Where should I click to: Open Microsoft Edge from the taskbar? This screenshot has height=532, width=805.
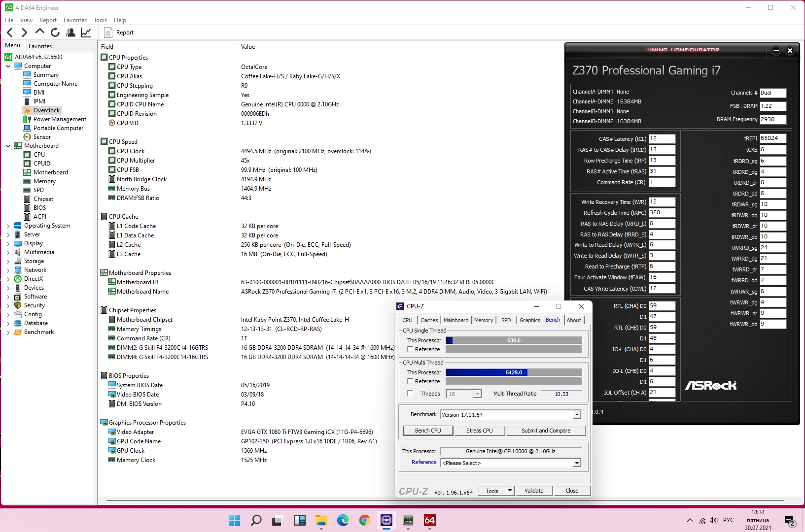tap(343, 520)
